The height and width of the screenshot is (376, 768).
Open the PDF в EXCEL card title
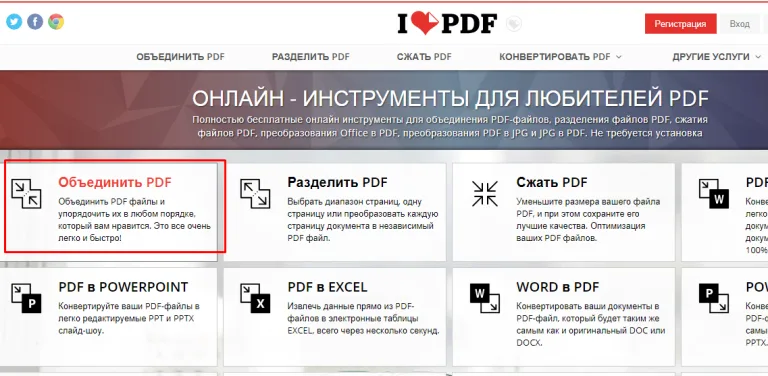pos(327,287)
